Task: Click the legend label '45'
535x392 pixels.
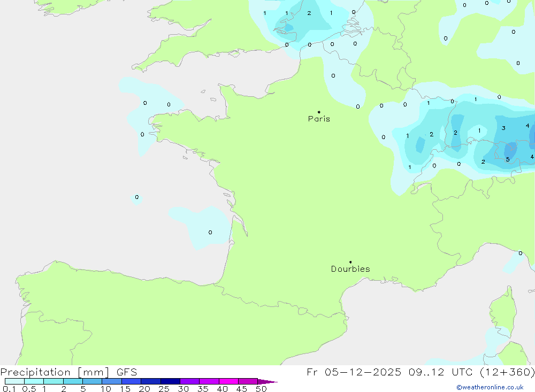Action: click(x=242, y=389)
